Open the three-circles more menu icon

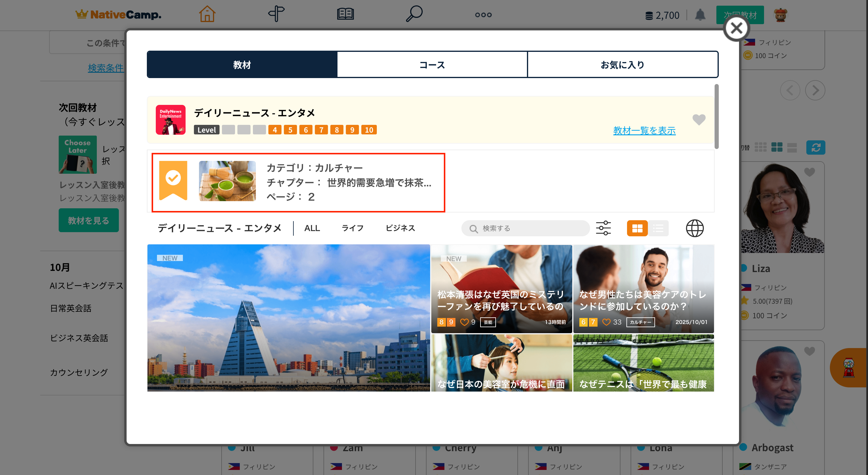point(483,15)
